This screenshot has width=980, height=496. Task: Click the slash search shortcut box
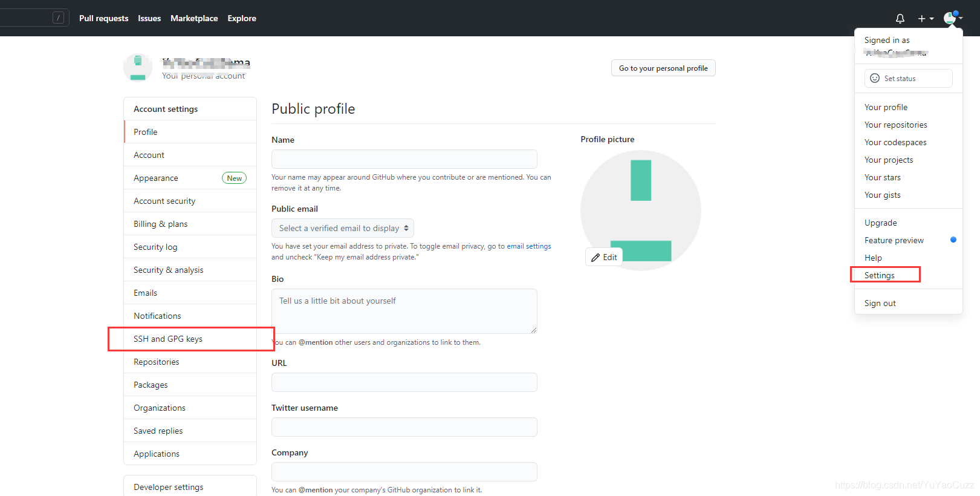[x=58, y=18]
